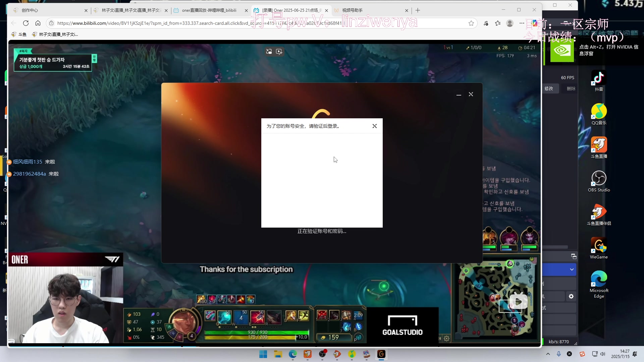Show hidden system tray icons chevron

click(x=548, y=354)
